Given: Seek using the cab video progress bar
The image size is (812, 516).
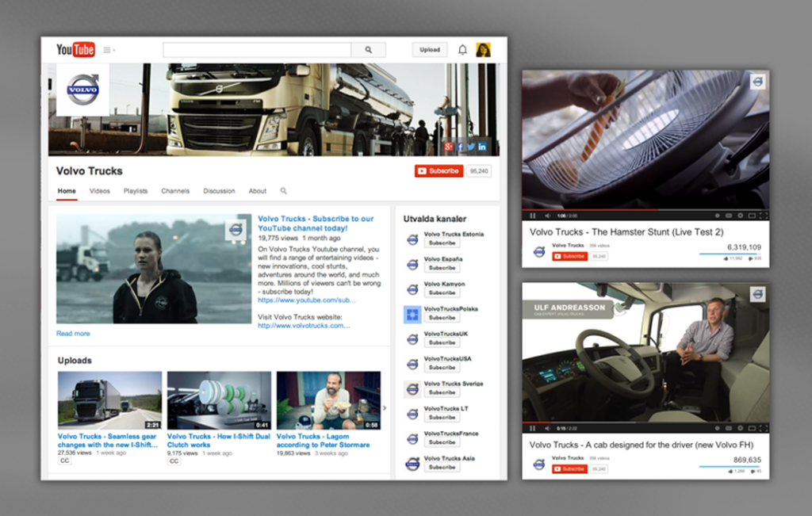Looking at the screenshot, I should click(x=645, y=422).
